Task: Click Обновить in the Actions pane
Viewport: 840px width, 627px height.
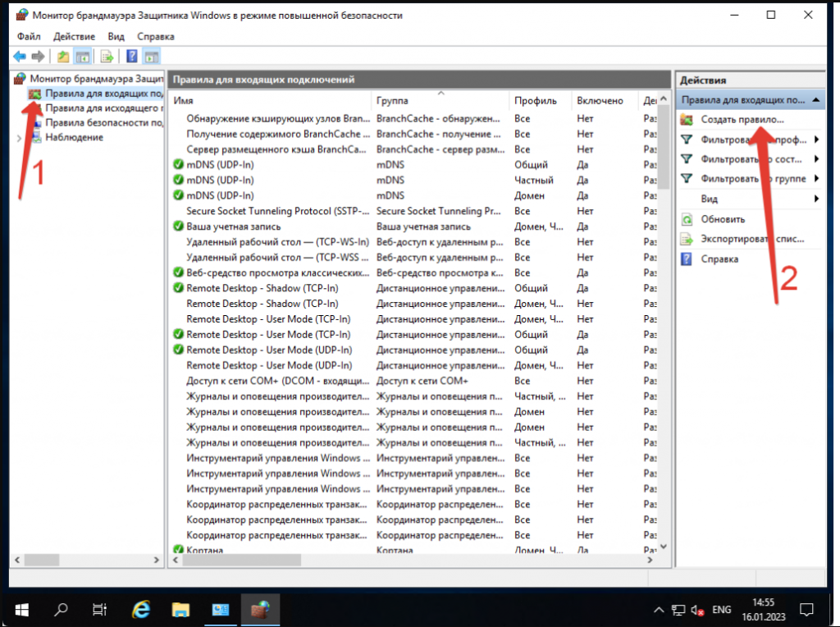Action: [x=723, y=219]
